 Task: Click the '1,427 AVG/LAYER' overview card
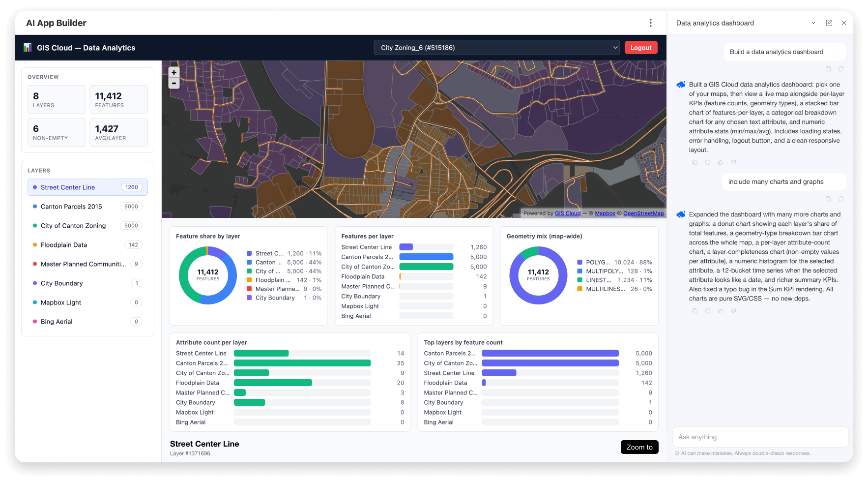pyautogui.click(x=118, y=132)
